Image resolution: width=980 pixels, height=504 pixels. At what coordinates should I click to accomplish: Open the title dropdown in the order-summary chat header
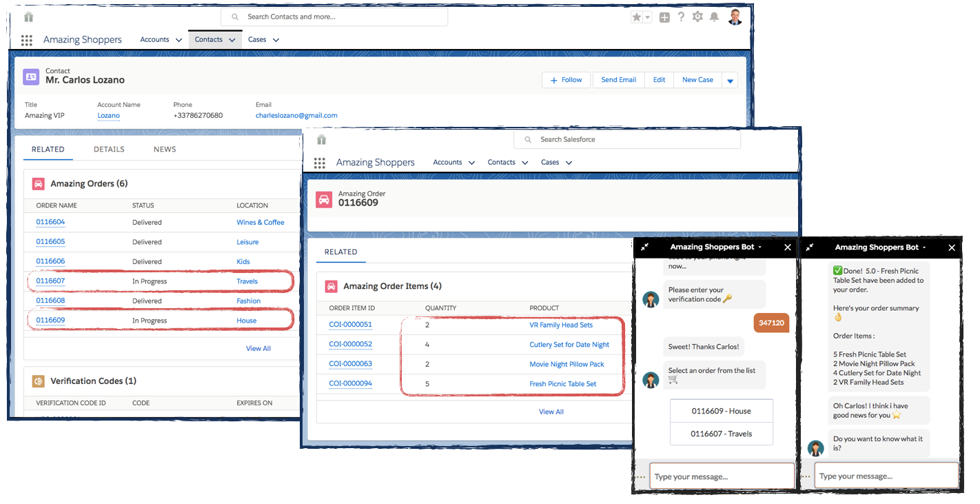point(925,247)
